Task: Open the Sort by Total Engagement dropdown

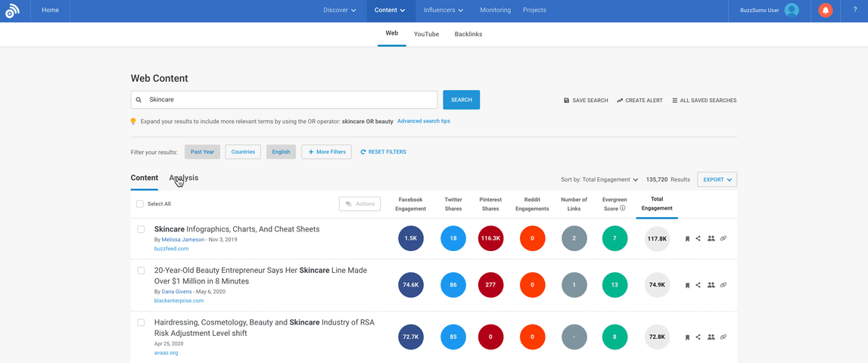Action: [599, 180]
